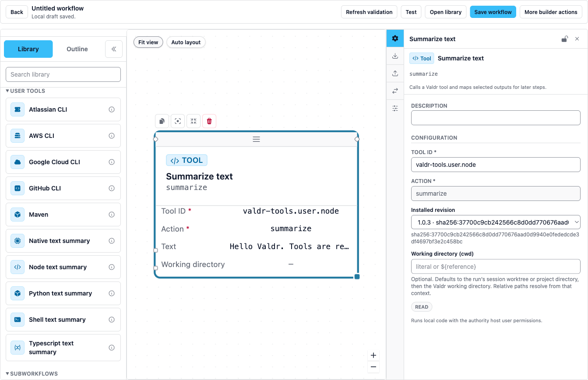Image resolution: width=588 pixels, height=380 pixels.
Task: Click the Description input field
Action: (x=496, y=118)
